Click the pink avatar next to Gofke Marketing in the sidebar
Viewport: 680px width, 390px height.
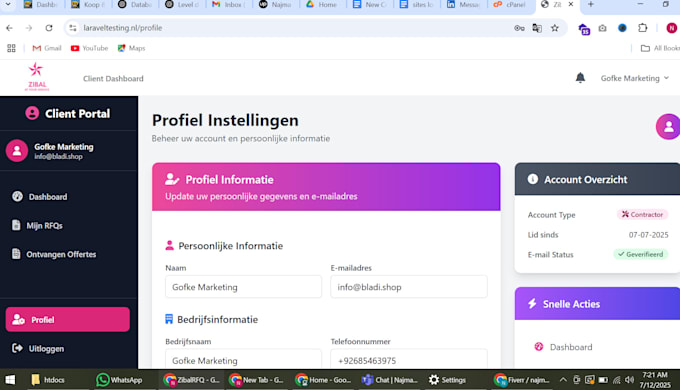click(17, 151)
